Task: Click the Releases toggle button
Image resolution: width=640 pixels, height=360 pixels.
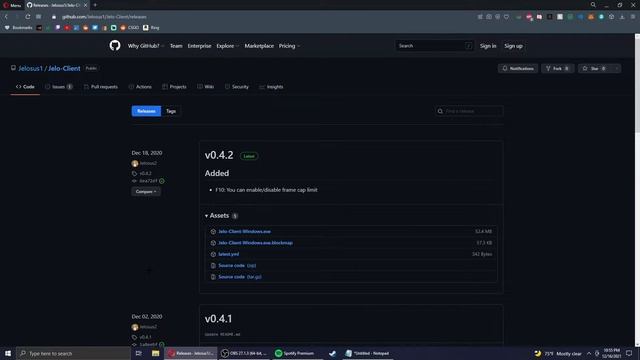Action: (146, 111)
